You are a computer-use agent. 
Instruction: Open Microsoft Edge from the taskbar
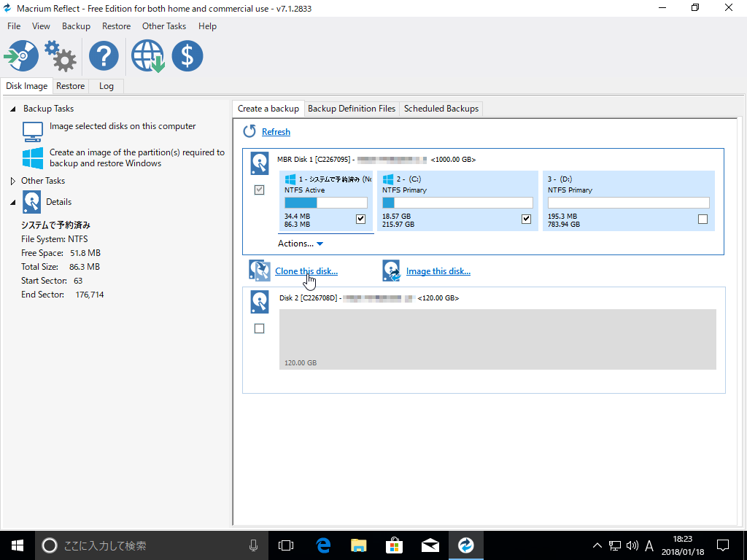click(323, 545)
